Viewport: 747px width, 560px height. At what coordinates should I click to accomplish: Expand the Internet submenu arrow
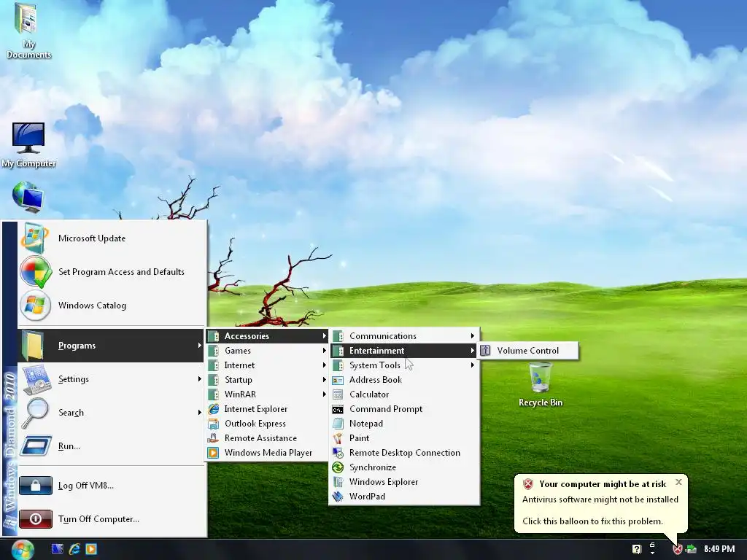324,365
